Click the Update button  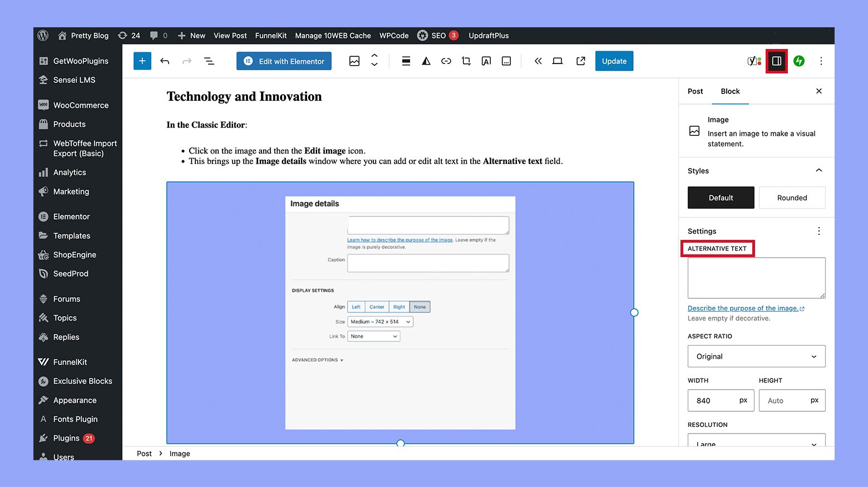point(614,61)
